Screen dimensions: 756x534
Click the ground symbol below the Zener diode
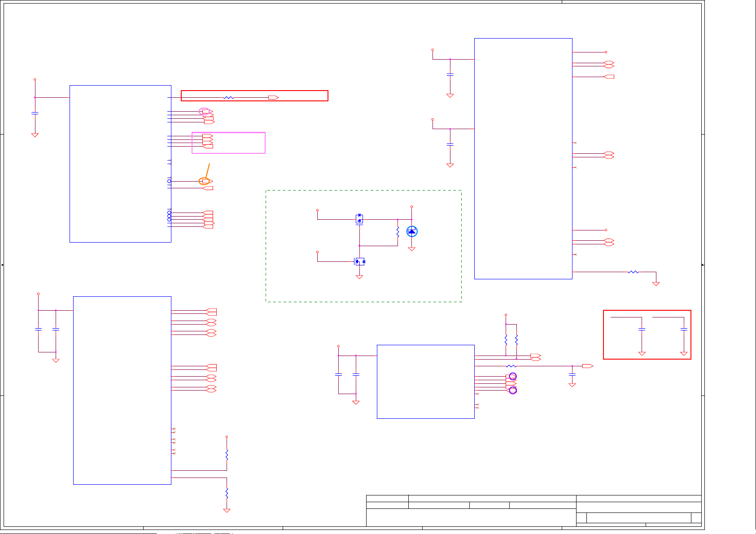(411, 249)
